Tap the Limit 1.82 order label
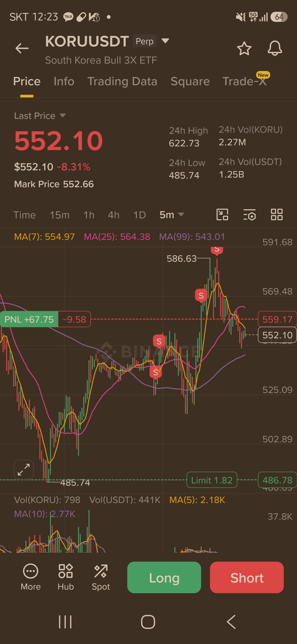The image size is (297, 644). point(212,480)
